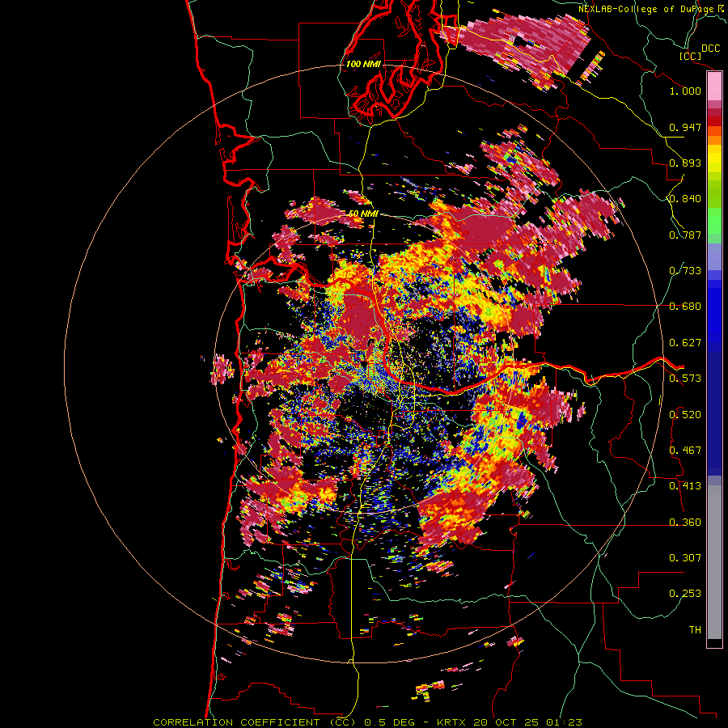728x728 pixels.
Task: Click the pink top segment of the color bar
Action: click(714, 87)
